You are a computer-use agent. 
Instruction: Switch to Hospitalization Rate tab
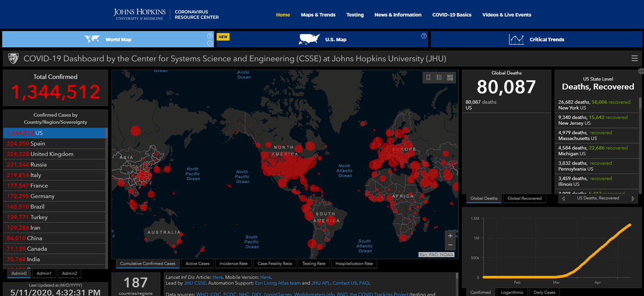pyautogui.click(x=354, y=264)
